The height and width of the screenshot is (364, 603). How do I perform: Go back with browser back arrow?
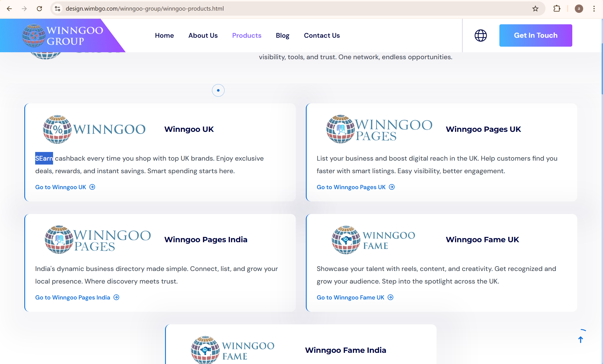point(9,9)
